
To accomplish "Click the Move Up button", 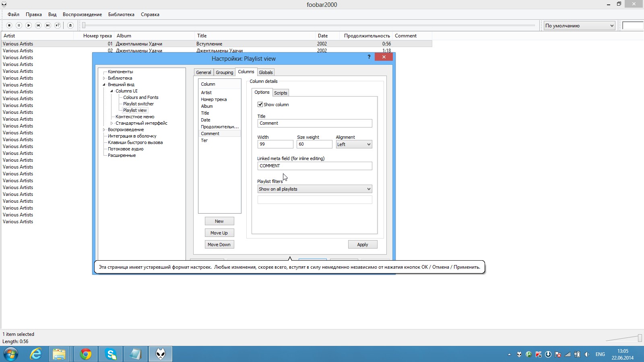I will click(x=219, y=233).
